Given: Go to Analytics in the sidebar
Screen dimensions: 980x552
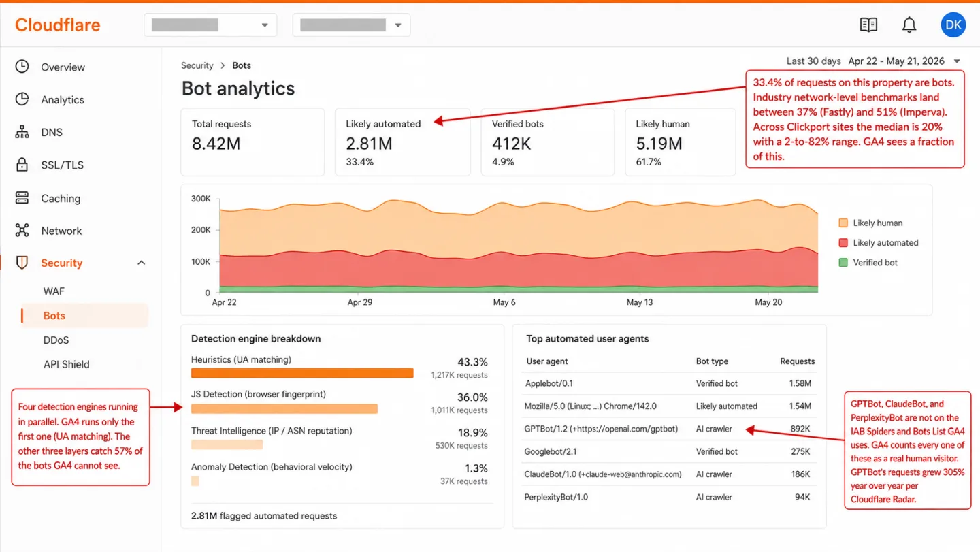Looking at the screenshot, I should 63,100.
